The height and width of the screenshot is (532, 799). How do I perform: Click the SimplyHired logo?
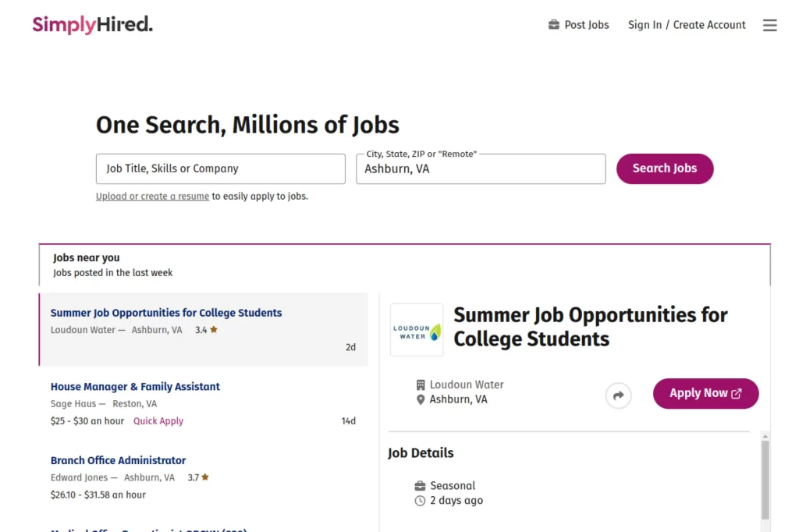pos(91,24)
